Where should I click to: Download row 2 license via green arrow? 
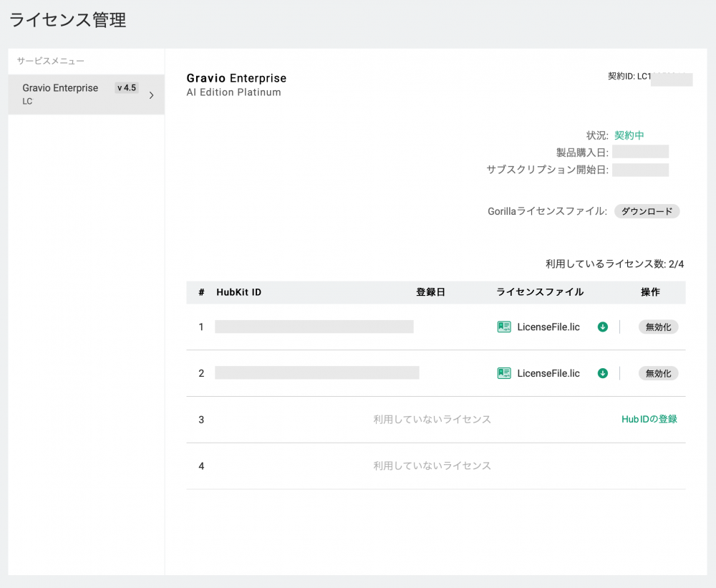pos(603,373)
